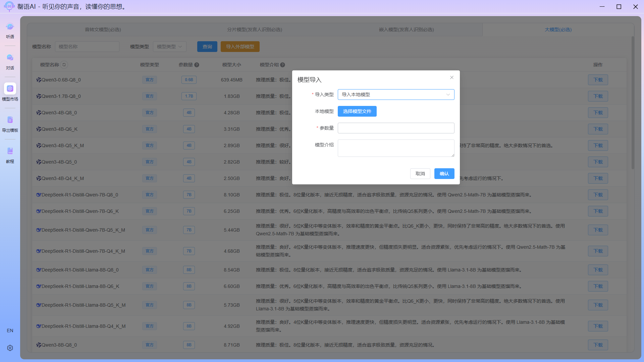
Task: Cancel the import with 取消 button
Action: point(420,174)
